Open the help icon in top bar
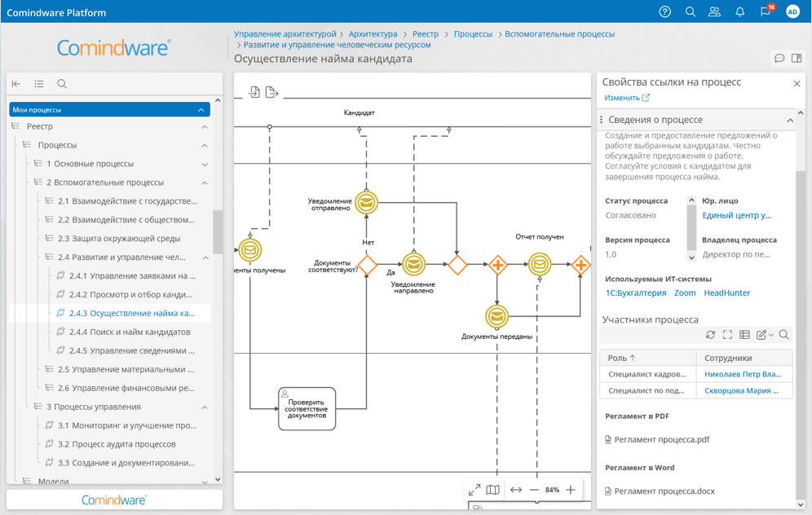812x515 pixels. point(664,12)
